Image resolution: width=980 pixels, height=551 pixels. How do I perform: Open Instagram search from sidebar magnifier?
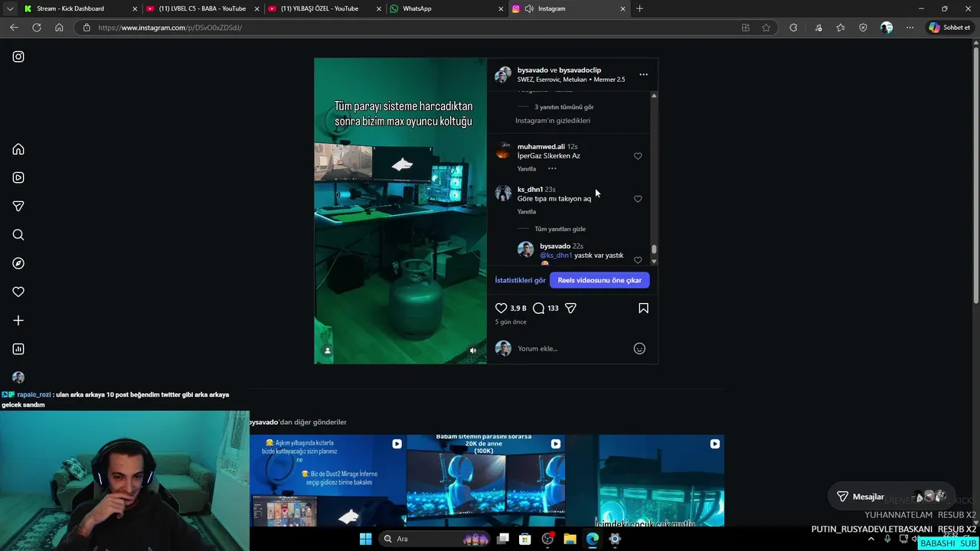(x=18, y=235)
